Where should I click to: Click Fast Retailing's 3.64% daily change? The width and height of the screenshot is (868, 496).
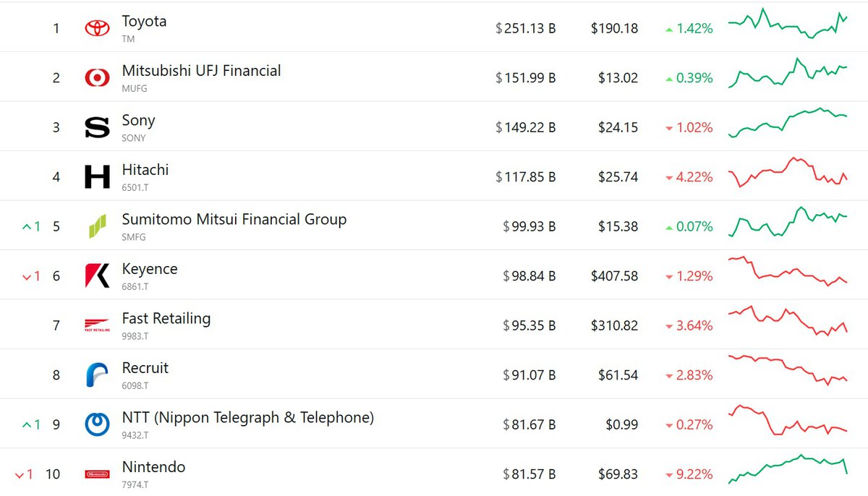(x=689, y=326)
